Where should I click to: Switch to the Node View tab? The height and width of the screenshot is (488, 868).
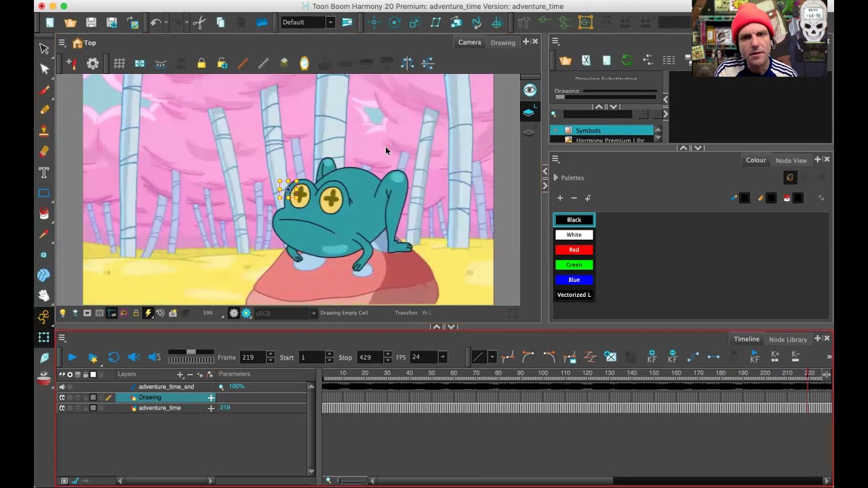(791, 161)
